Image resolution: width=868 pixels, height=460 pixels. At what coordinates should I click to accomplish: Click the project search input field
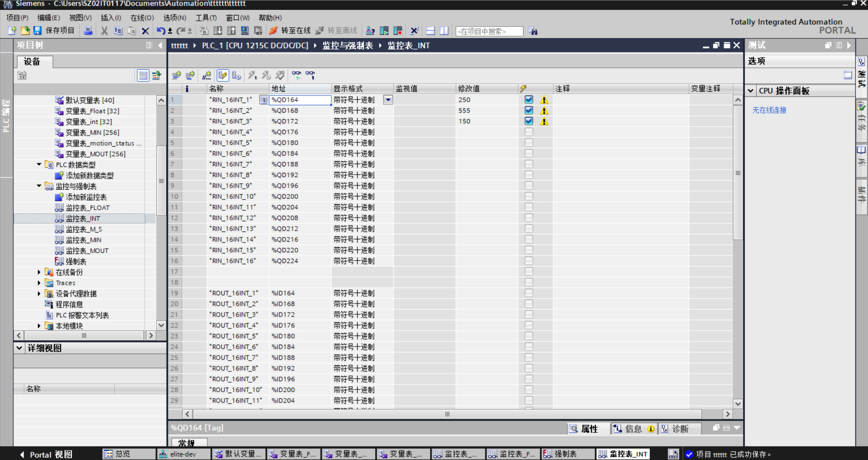pos(489,31)
